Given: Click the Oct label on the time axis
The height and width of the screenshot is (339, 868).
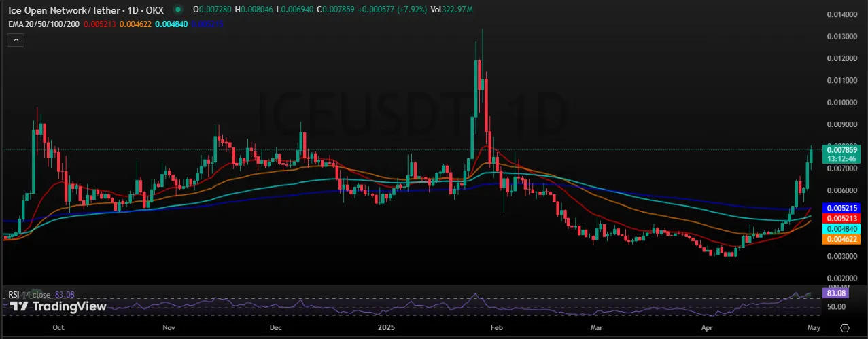Looking at the screenshot, I should point(58,327).
